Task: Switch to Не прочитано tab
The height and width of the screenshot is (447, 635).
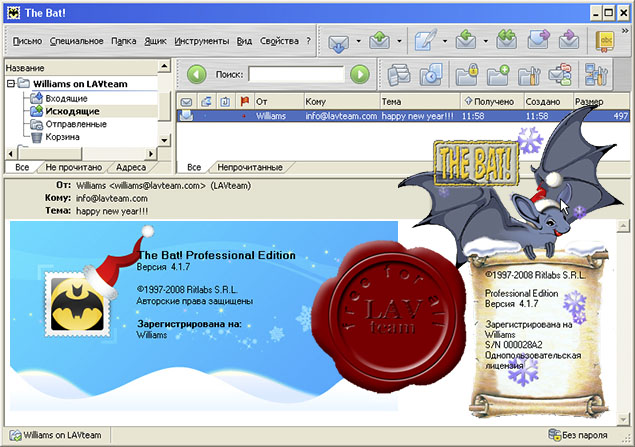Action: [x=74, y=167]
